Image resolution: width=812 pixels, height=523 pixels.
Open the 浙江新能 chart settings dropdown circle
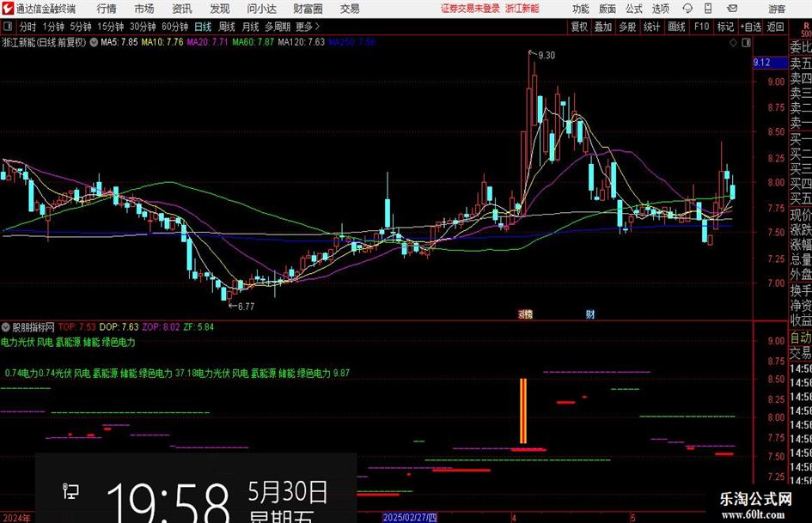coord(94,42)
